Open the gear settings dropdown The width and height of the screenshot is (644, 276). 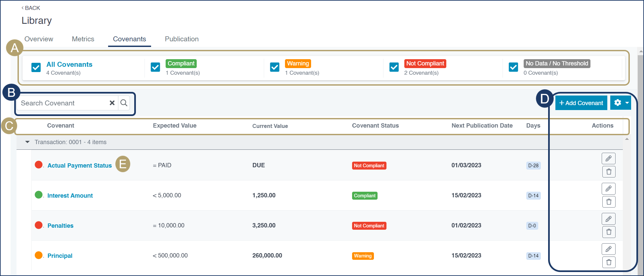(621, 103)
